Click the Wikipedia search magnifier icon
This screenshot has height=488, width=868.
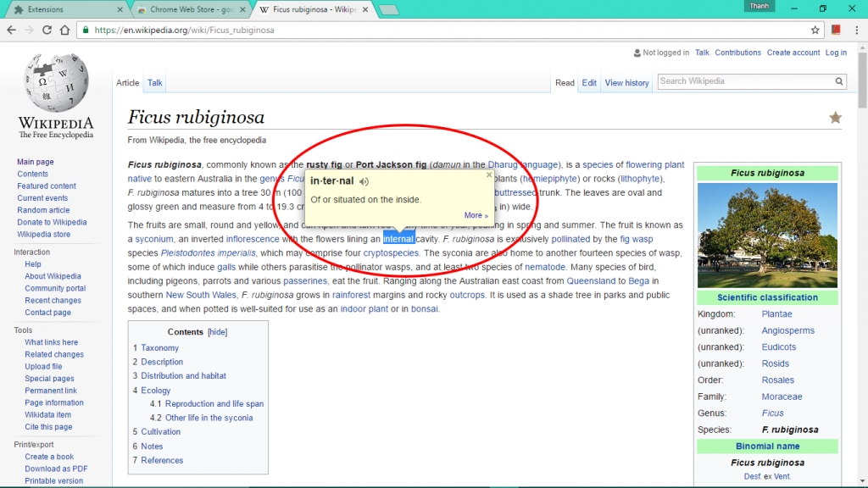(839, 81)
